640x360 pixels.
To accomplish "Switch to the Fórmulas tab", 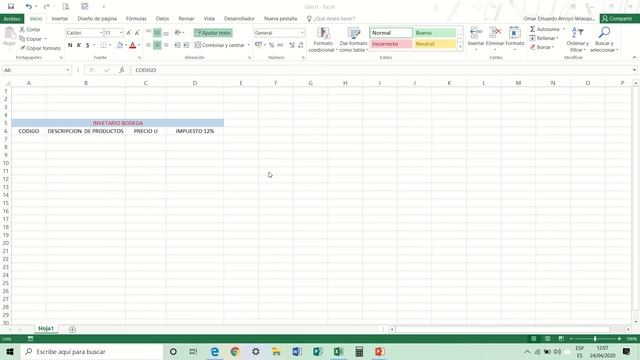I will point(136,19).
